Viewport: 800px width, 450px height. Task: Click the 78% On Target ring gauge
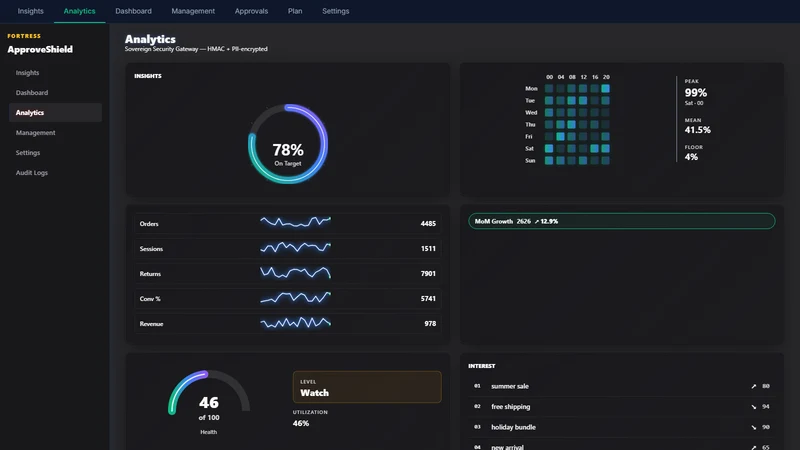pyautogui.click(x=288, y=144)
